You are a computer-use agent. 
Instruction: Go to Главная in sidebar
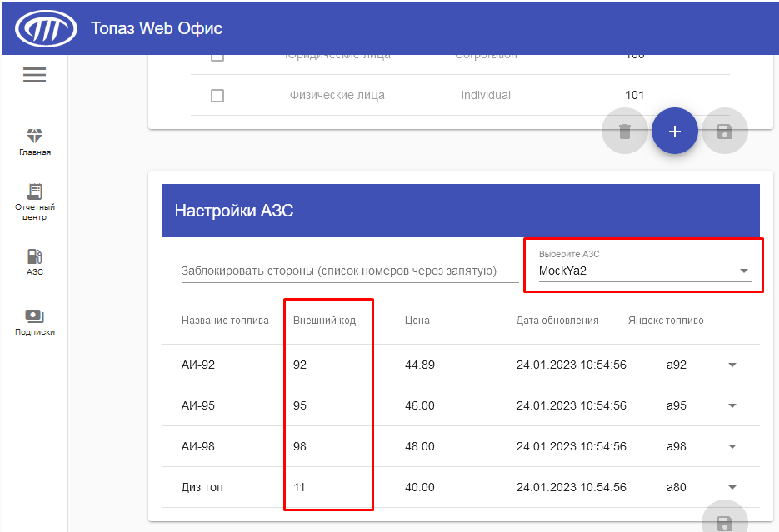pyautogui.click(x=34, y=142)
